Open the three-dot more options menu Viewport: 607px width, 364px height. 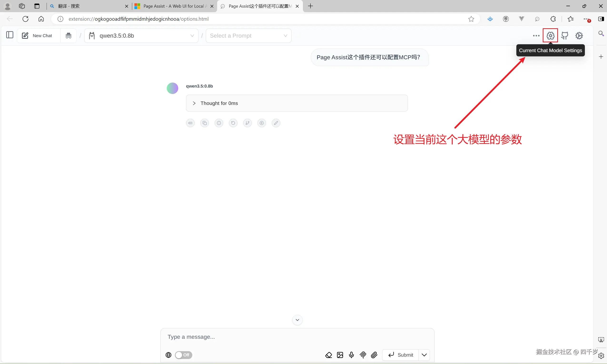[x=536, y=35]
